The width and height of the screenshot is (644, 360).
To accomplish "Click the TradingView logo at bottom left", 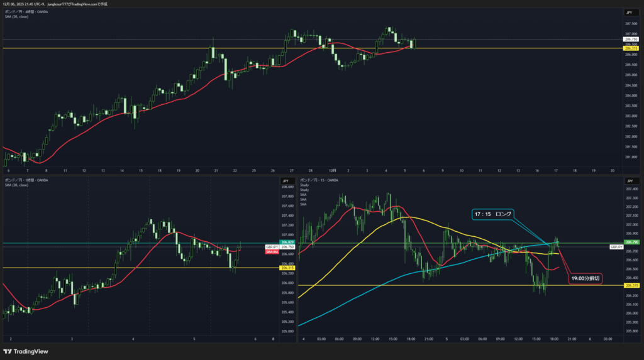I will click(26, 351).
